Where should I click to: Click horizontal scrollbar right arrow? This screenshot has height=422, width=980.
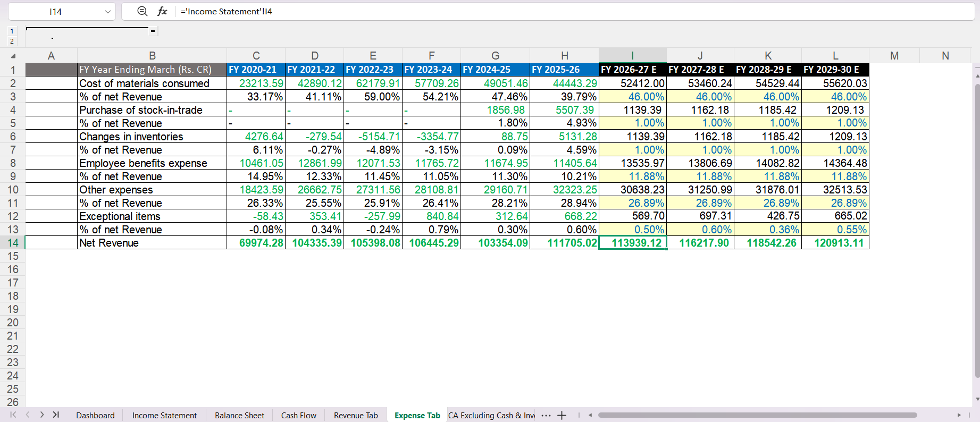(959, 415)
